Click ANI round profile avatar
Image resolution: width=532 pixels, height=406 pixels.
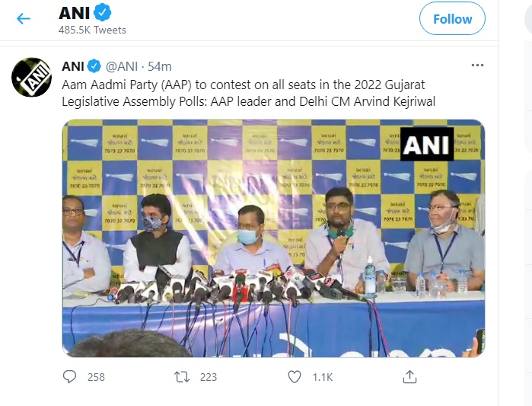pos(31,78)
